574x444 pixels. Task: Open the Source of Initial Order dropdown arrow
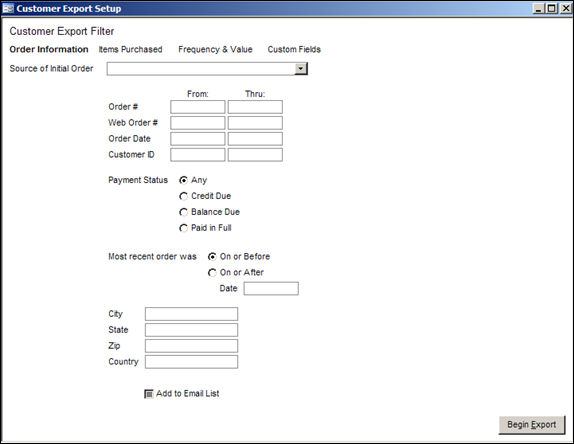coord(301,68)
